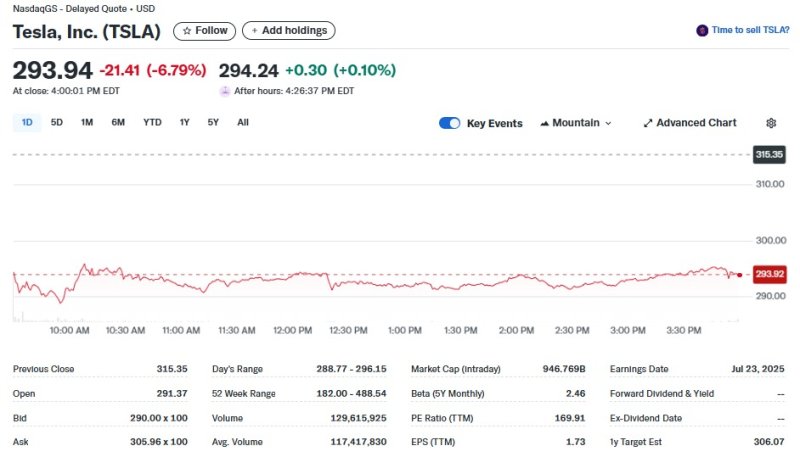This screenshot has height=457, width=800.
Task: Open chart settings with the gear icon
Action: click(x=771, y=123)
